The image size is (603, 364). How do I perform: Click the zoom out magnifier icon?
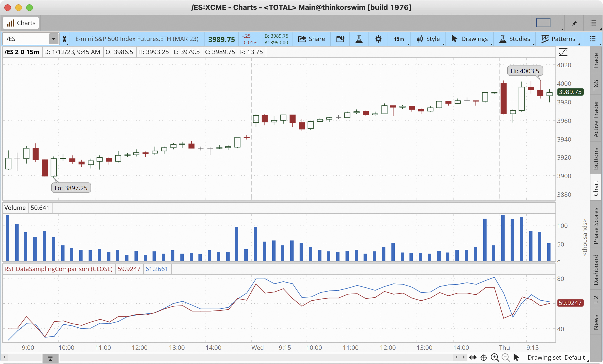click(x=506, y=357)
